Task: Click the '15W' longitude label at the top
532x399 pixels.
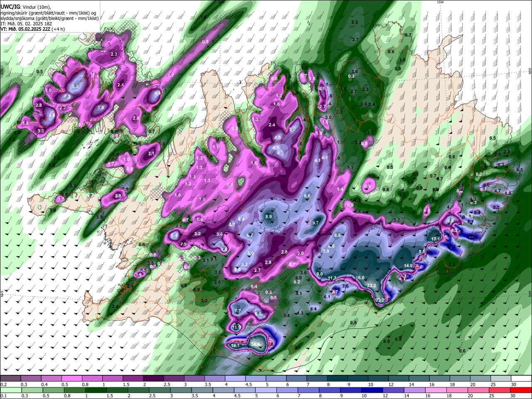Action: click(x=440, y=2)
